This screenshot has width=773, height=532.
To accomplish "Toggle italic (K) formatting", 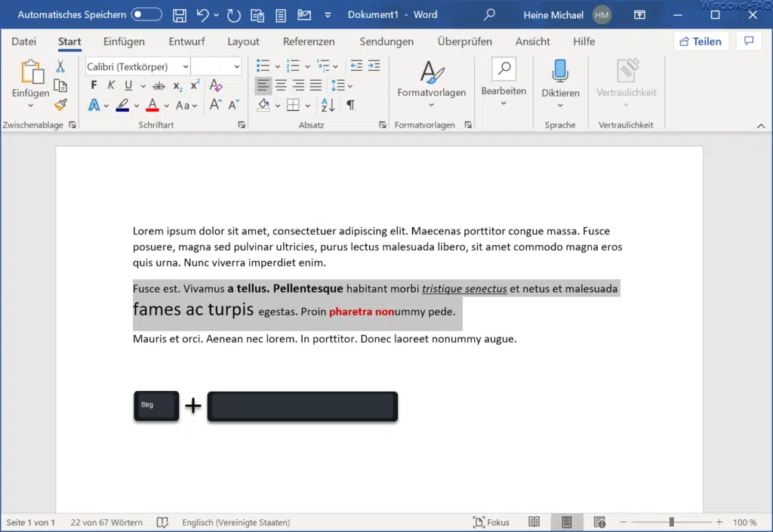I will [x=111, y=85].
